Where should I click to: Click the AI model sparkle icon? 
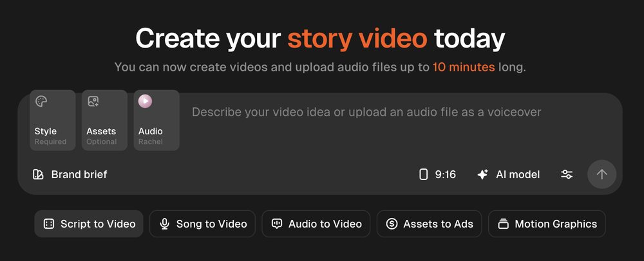coord(482,175)
